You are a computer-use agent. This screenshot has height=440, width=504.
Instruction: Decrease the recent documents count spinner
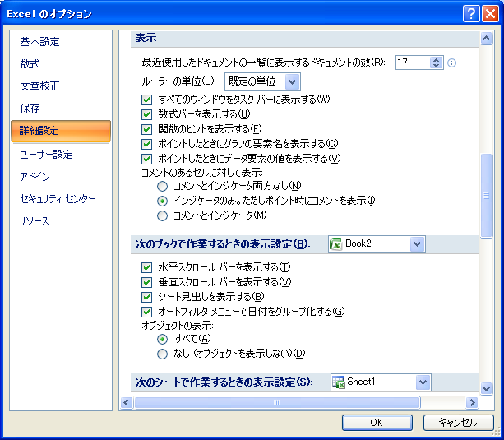436,65
